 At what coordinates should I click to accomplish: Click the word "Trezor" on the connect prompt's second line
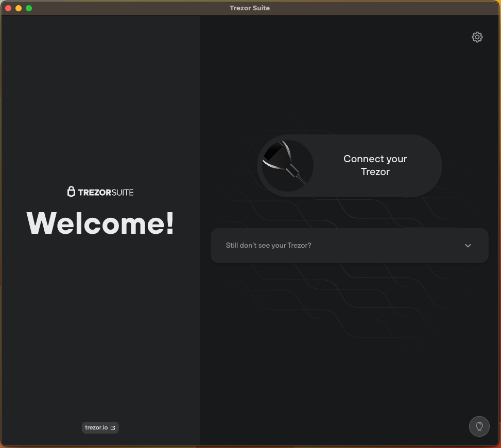375,172
